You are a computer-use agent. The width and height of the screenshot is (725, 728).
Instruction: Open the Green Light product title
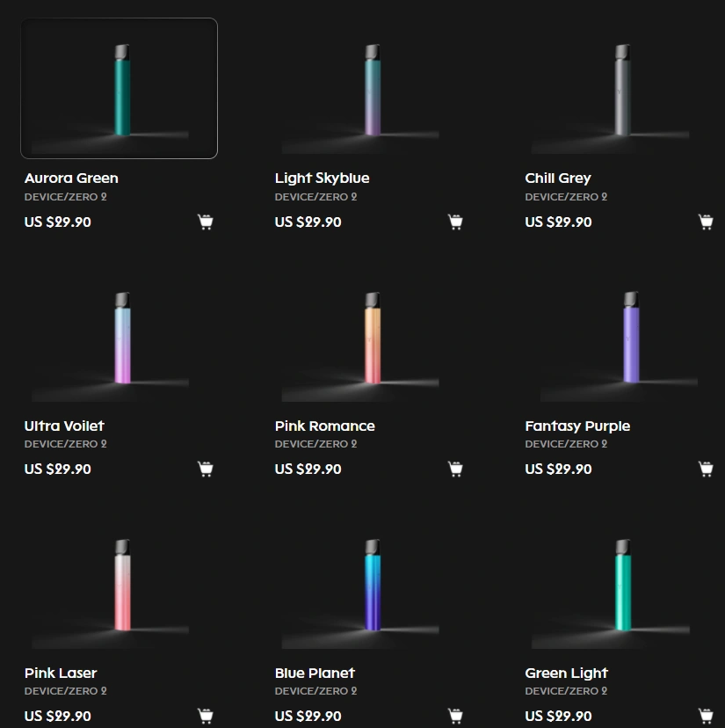566,673
